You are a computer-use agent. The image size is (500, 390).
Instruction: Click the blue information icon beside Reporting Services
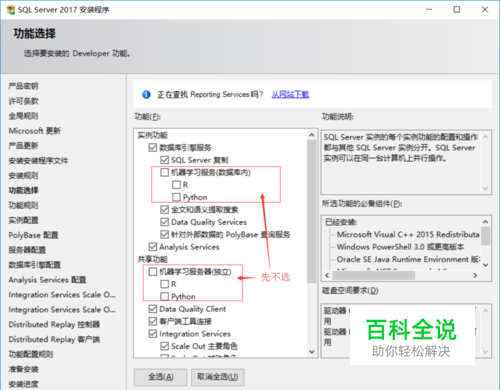tap(146, 95)
